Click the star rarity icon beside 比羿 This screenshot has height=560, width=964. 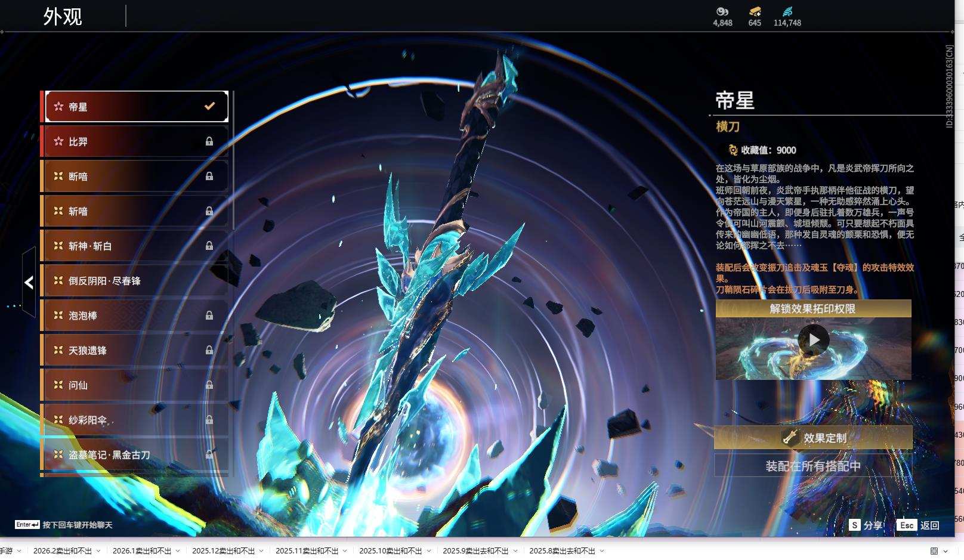coord(58,141)
